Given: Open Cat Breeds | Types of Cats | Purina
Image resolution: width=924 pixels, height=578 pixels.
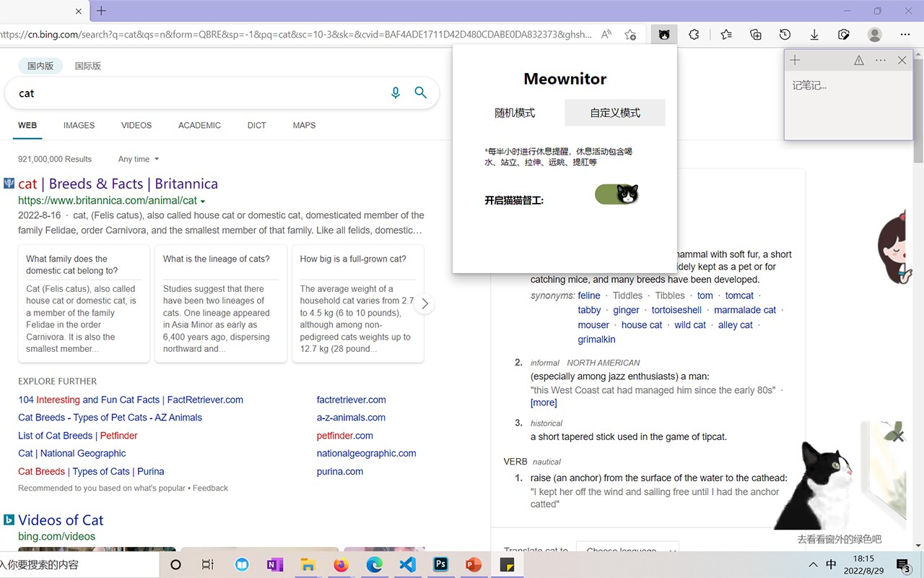Looking at the screenshot, I should click(x=91, y=472).
